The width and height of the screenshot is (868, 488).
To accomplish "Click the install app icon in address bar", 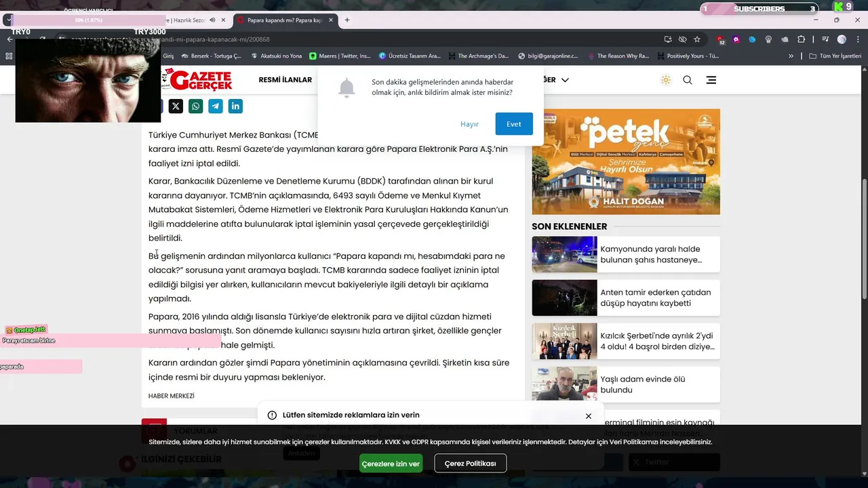I will pos(669,39).
